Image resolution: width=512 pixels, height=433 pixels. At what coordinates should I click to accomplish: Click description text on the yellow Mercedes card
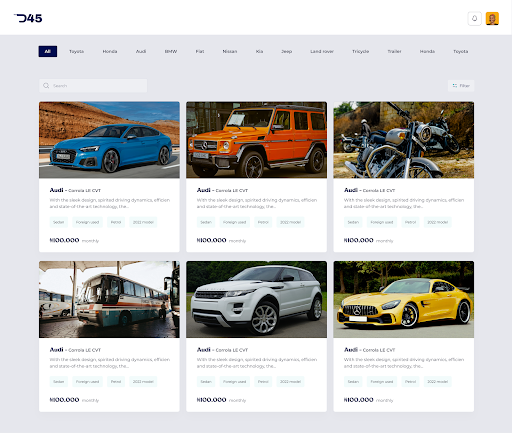point(404,363)
